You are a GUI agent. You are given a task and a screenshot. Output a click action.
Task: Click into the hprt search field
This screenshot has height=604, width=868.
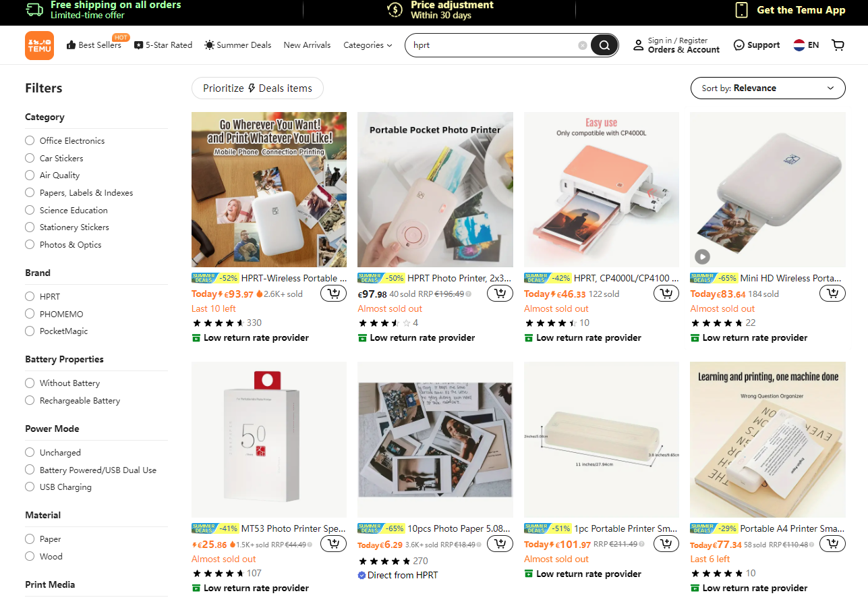tap(492, 45)
